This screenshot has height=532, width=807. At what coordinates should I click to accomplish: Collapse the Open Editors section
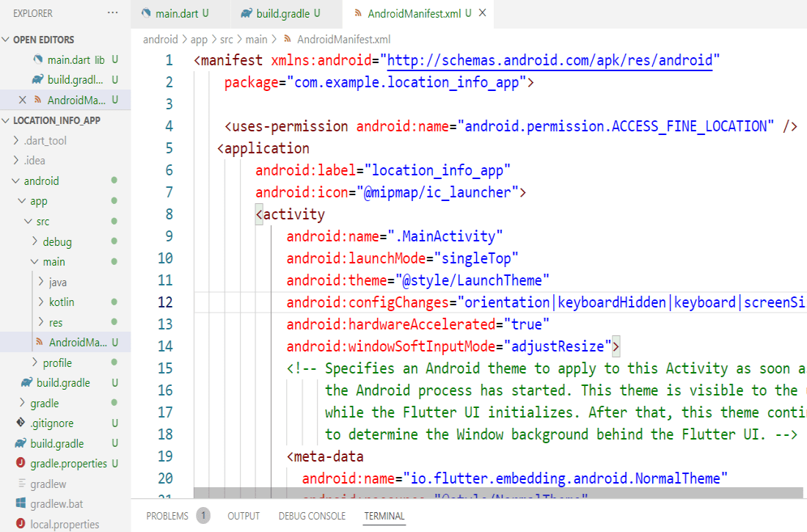click(6, 40)
